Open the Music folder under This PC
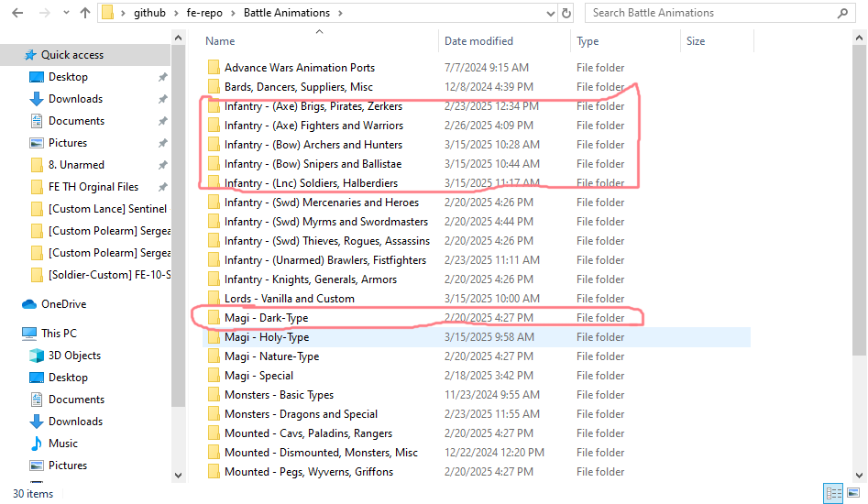The image size is (868, 504). click(62, 444)
